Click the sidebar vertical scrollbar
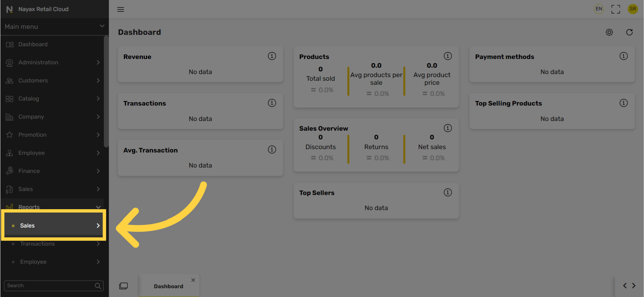 tap(106, 91)
